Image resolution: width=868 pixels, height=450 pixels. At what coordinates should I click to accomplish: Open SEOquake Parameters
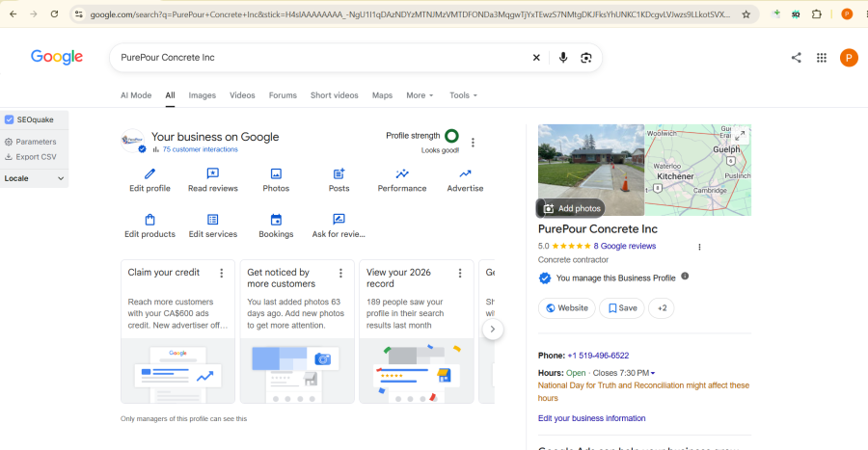pos(31,142)
